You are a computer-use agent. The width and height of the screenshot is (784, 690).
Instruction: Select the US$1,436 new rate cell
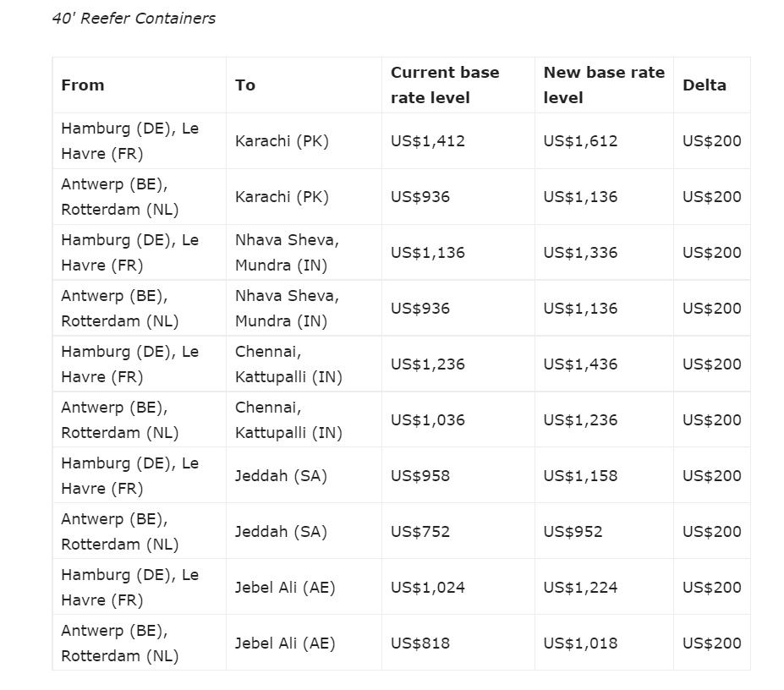580,364
